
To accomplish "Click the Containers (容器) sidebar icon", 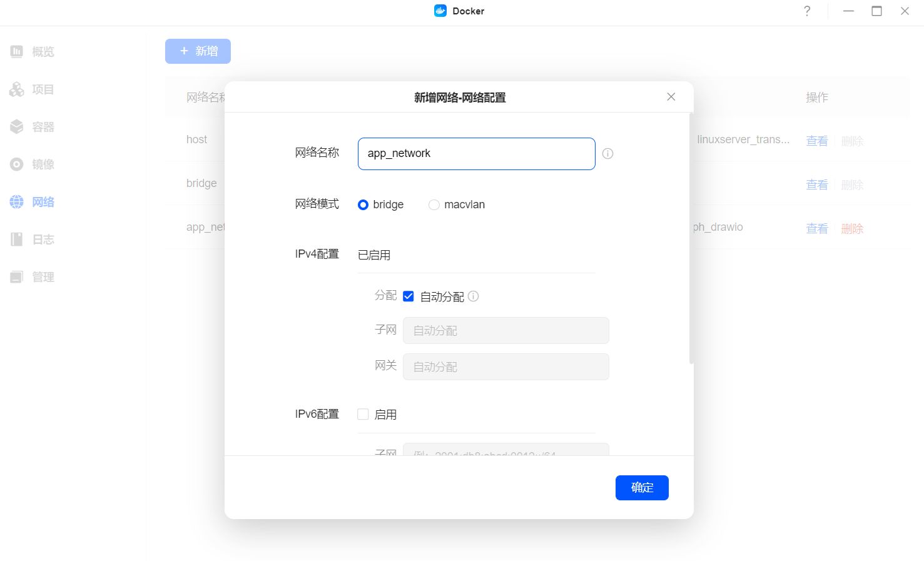I will [17, 127].
